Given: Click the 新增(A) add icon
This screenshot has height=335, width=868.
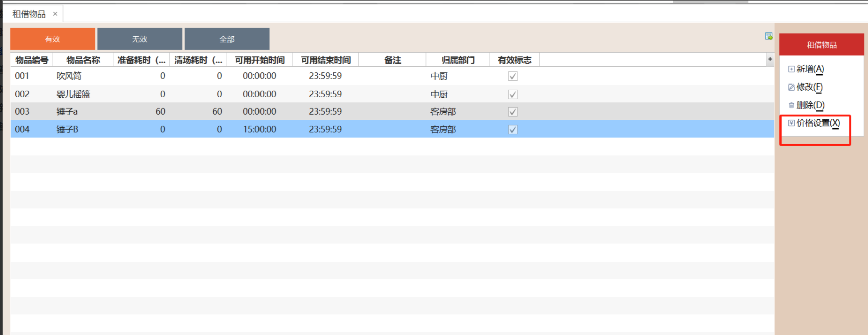Looking at the screenshot, I should click(x=791, y=69).
